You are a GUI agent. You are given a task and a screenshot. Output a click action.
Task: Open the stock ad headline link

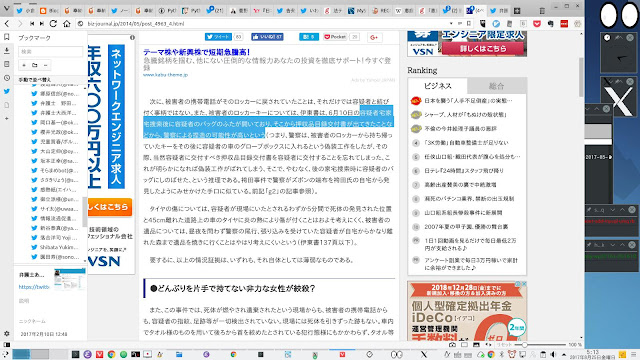(x=196, y=52)
